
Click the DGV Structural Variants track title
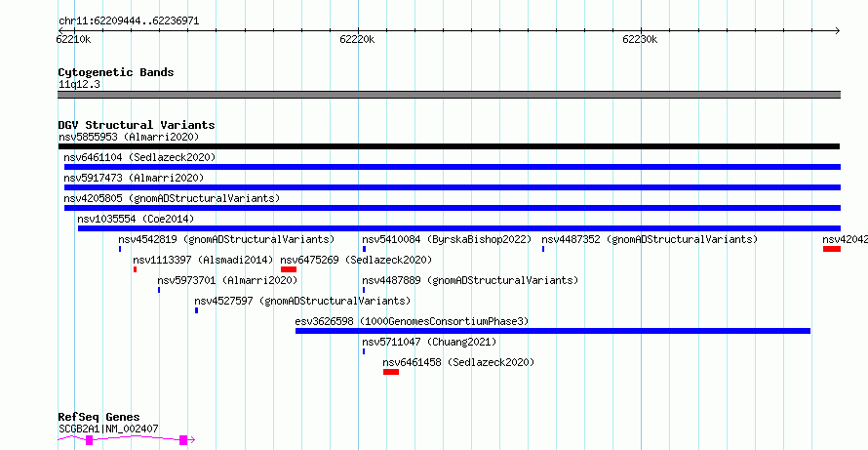pyautogui.click(x=137, y=125)
